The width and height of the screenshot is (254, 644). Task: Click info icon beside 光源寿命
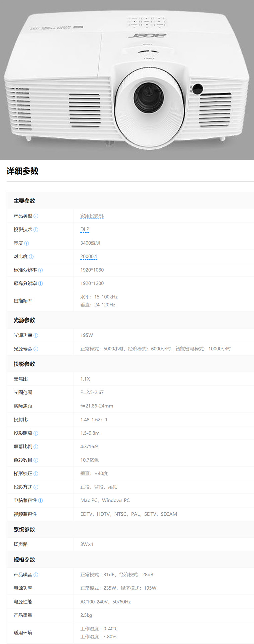point(36,349)
